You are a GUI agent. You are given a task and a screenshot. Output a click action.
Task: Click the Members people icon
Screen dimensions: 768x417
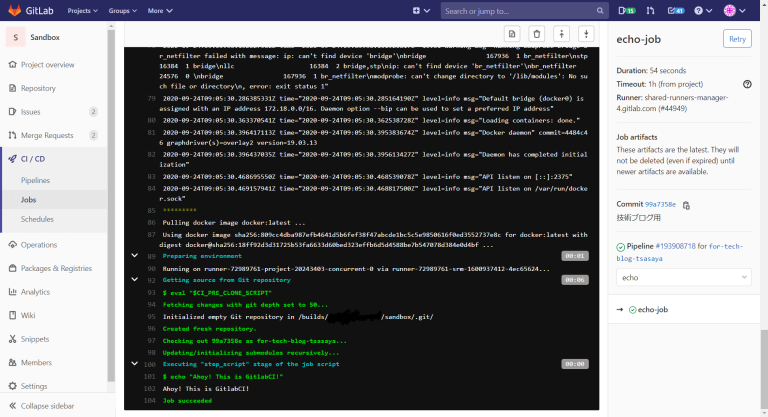13,362
